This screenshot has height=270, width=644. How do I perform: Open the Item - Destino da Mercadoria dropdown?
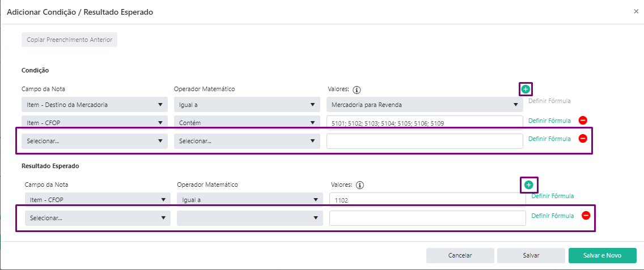pos(95,105)
